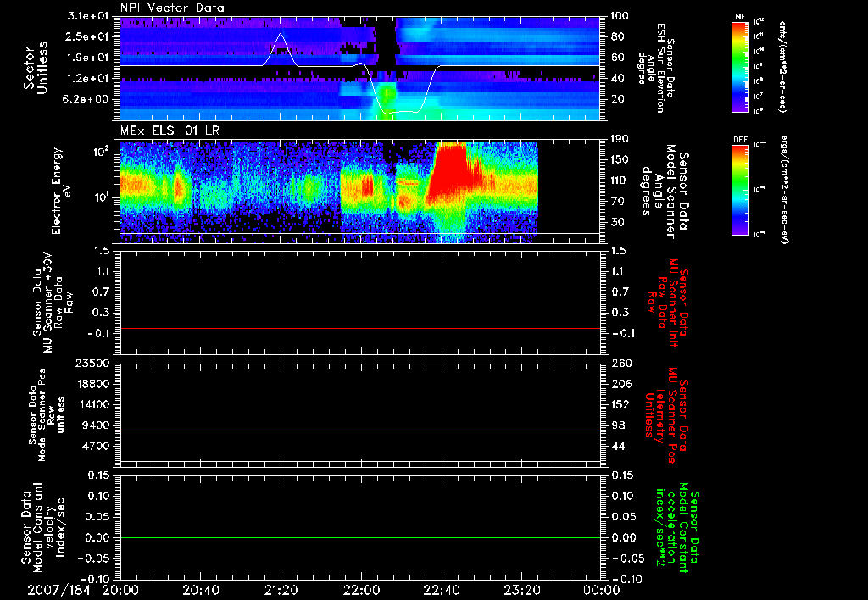This screenshot has width=868, height=600.
Task: Click the 9400 scanner position tick label
Action: [x=97, y=425]
